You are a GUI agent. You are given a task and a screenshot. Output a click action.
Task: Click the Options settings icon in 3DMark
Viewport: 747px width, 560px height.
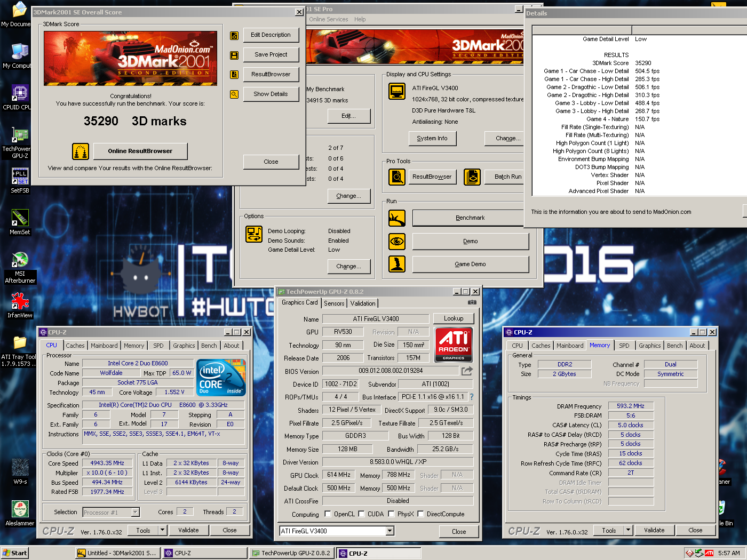pos(253,234)
